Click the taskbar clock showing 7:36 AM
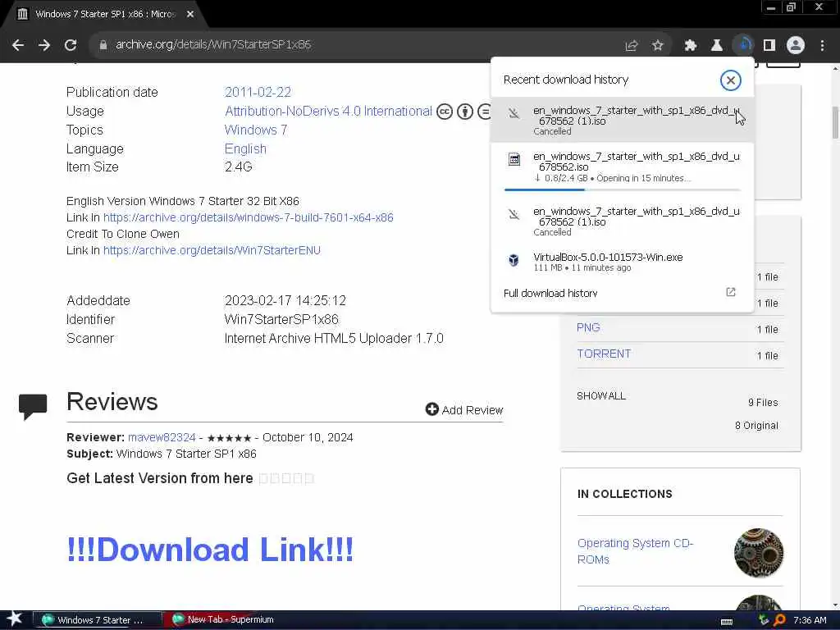The width and height of the screenshot is (840, 630). tap(810, 620)
